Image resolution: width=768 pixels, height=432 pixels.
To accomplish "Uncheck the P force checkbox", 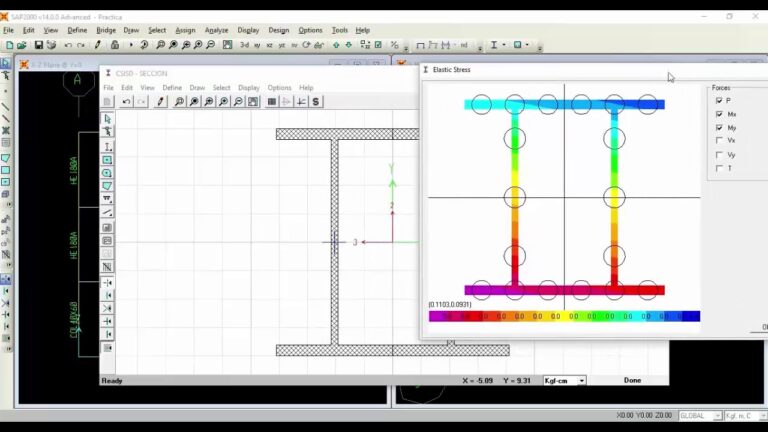I will pos(719,101).
